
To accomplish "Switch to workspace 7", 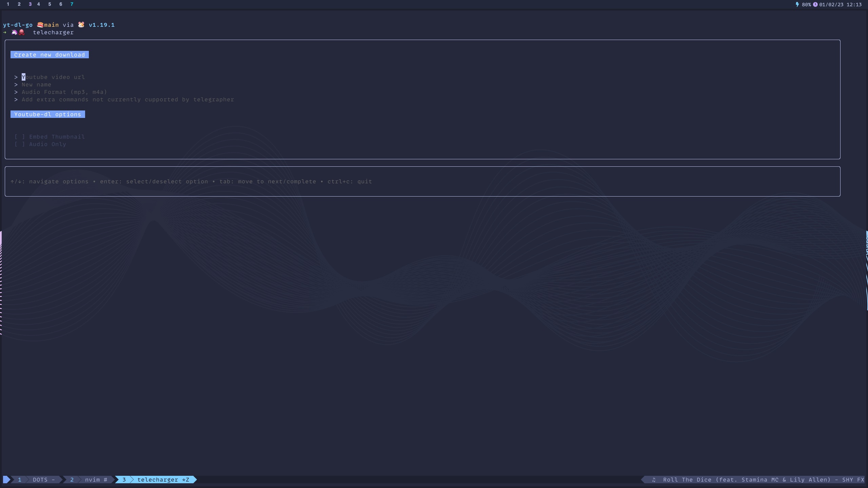I will [x=72, y=4].
